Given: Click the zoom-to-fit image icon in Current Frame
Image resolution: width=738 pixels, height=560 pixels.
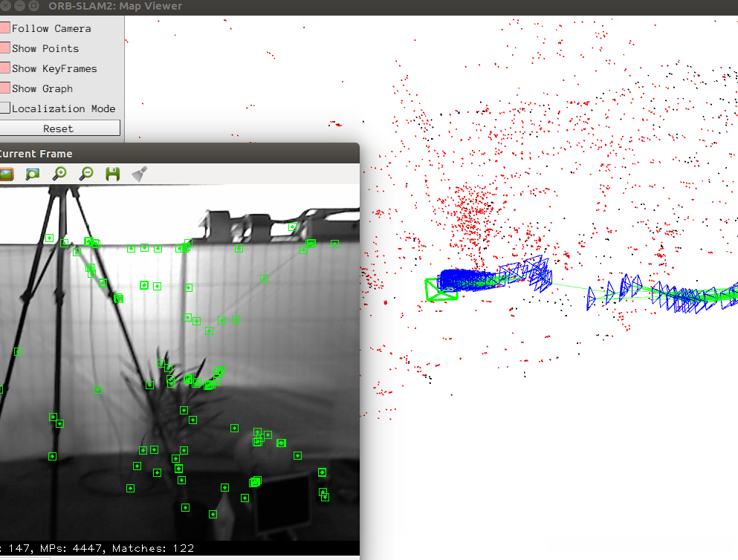Looking at the screenshot, I should coord(33,174).
